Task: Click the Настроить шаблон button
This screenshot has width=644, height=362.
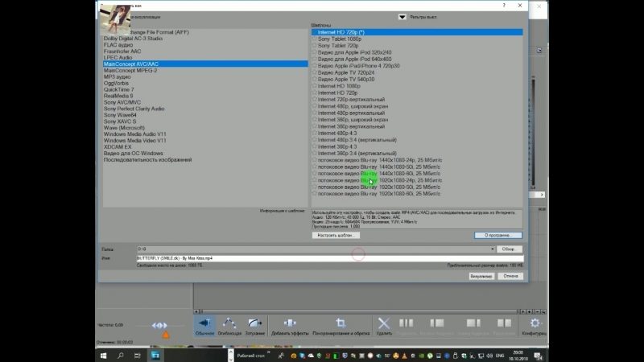Action: click(x=336, y=235)
